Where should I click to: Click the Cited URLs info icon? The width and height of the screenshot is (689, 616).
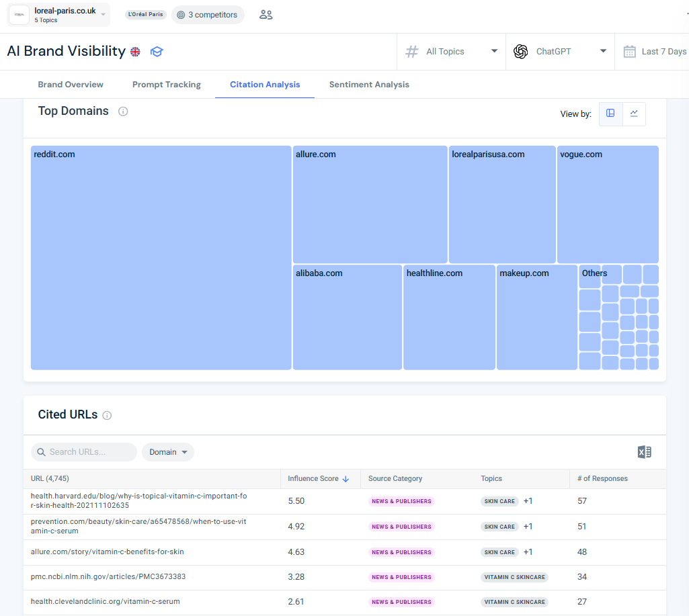[108, 415]
